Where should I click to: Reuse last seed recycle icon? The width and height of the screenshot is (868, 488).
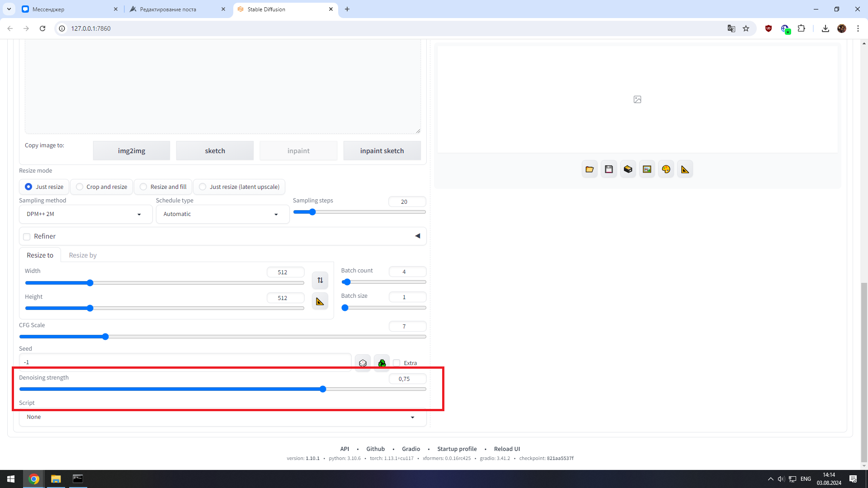pyautogui.click(x=382, y=363)
